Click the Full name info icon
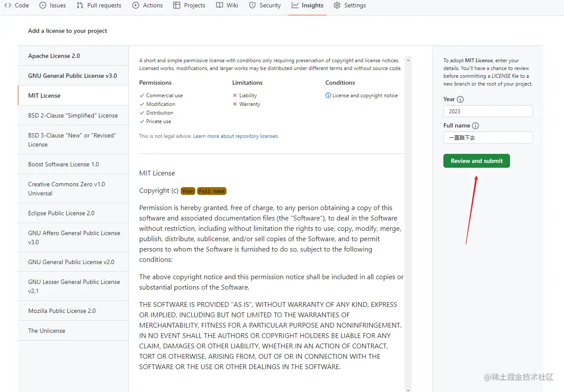Screen dimensions: 564x392 (x=475, y=126)
